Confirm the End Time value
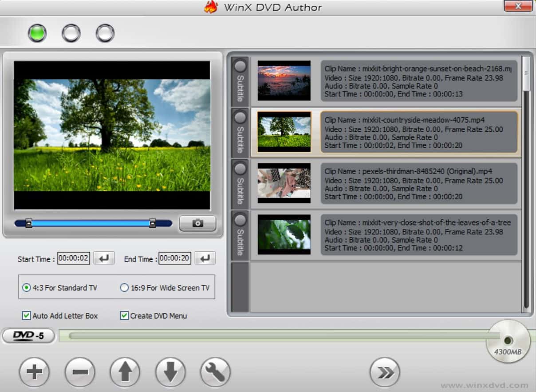The height and width of the screenshot is (392, 536). (205, 258)
